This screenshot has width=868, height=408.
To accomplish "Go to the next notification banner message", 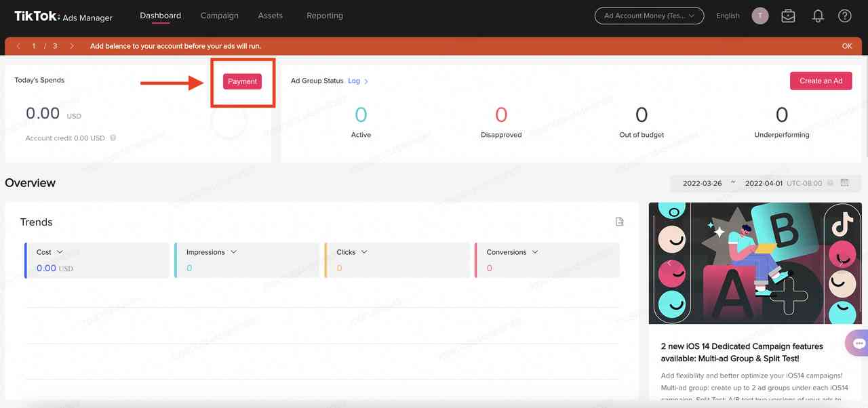I will click(72, 46).
